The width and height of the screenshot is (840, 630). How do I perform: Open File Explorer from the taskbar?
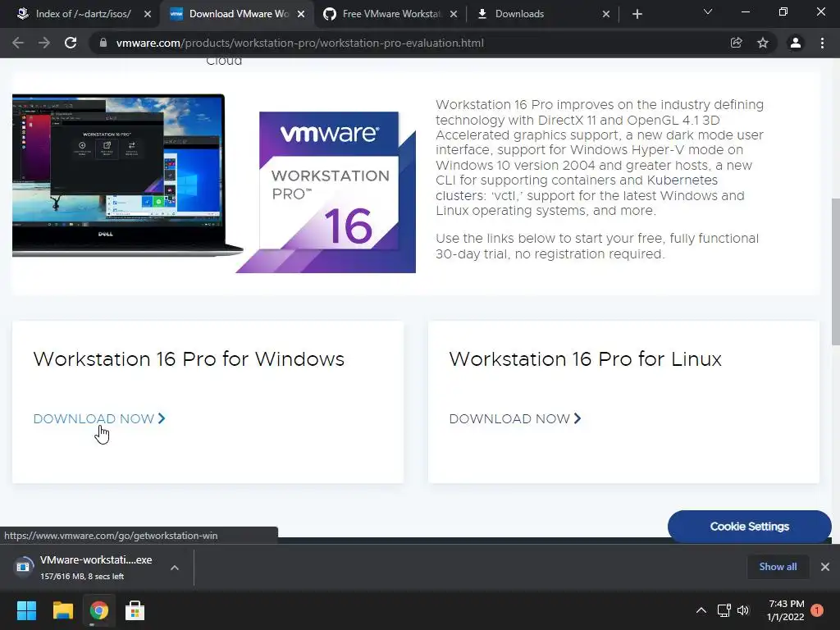62,610
